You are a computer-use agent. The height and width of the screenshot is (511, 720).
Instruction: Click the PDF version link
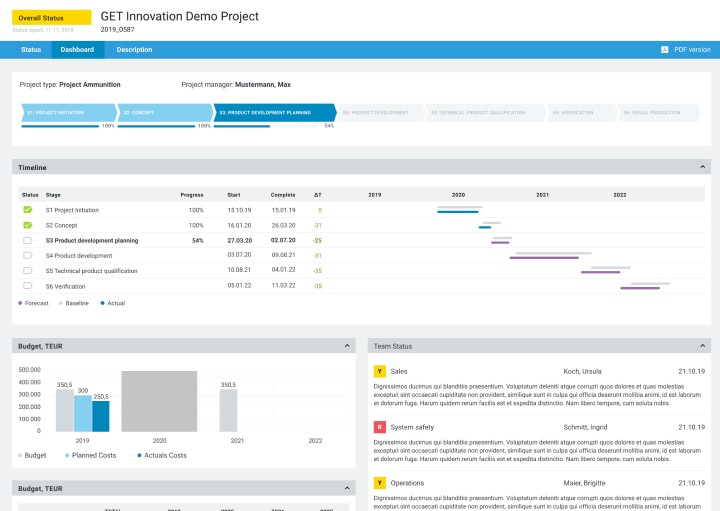pos(692,50)
